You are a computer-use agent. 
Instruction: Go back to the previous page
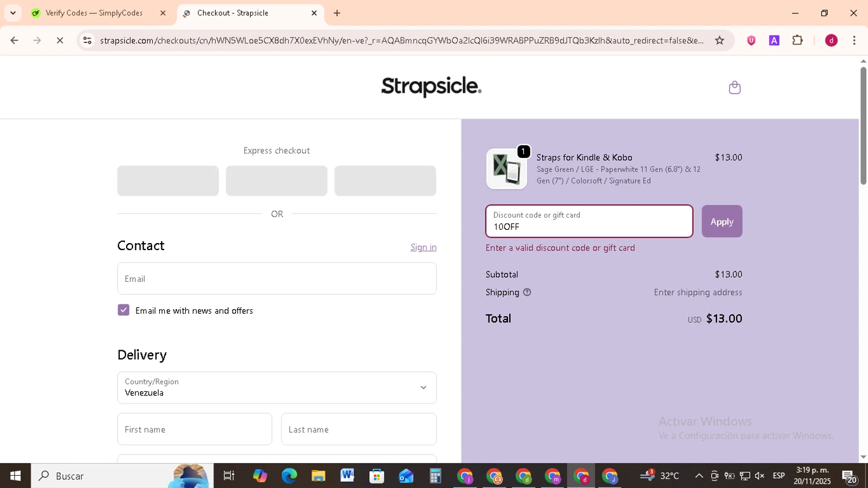(x=14, y=41)
